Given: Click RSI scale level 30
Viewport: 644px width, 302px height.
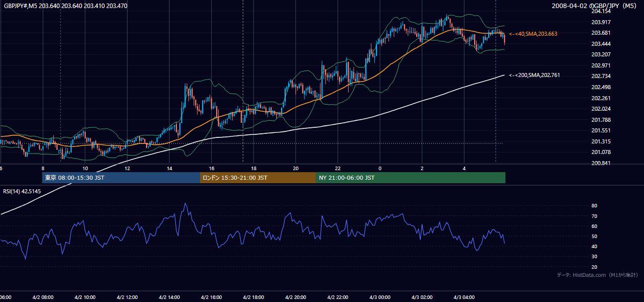Looking at the screenshot, I should pyautogui.click(x=594, y=257).
